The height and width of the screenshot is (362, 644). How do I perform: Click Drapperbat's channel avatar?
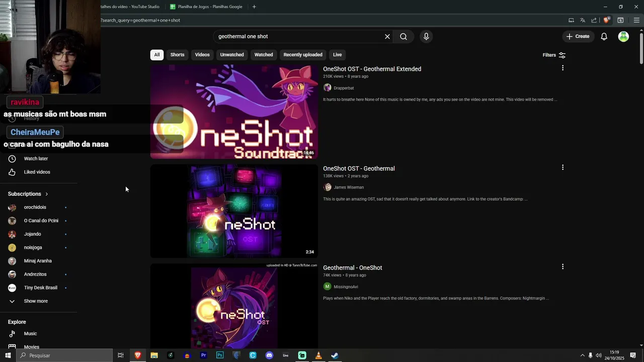tap(328, 88)
